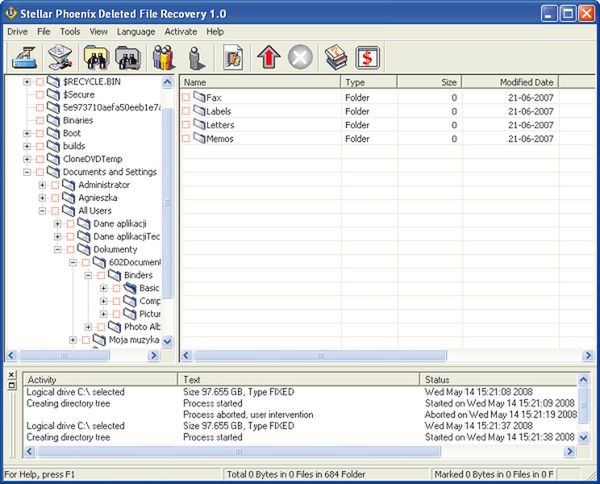Mark the Documents and Settings checkbox
The image size is (600, 484).
tap(40, 172)
